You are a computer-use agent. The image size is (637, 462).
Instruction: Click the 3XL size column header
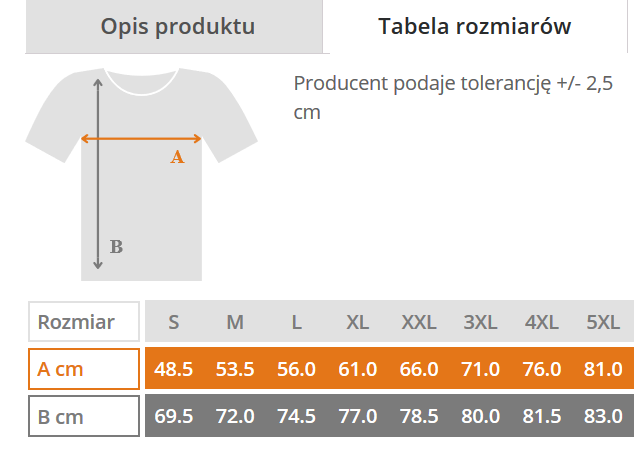tap(480, 322)
